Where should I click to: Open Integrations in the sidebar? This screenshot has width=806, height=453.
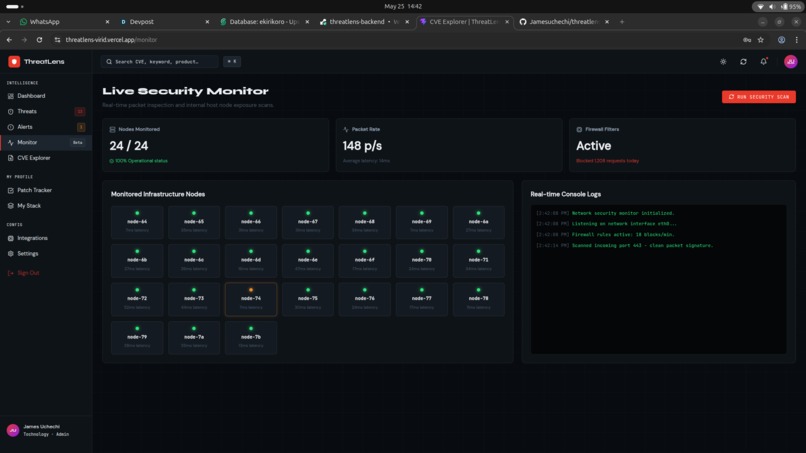[x=46, y=238]
